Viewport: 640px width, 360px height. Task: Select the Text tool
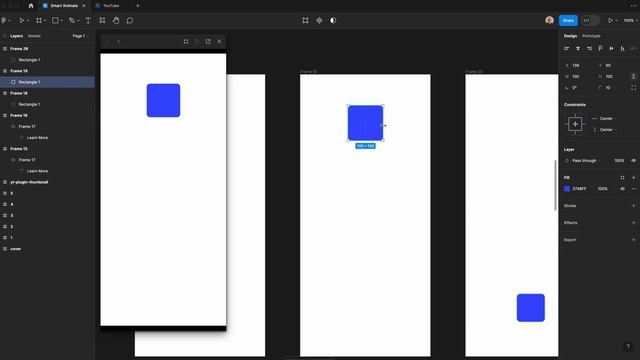88,20
